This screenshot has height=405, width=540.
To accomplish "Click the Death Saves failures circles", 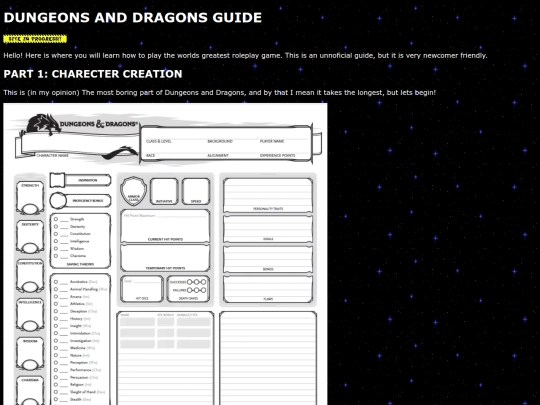I will (x=197, y=290).
